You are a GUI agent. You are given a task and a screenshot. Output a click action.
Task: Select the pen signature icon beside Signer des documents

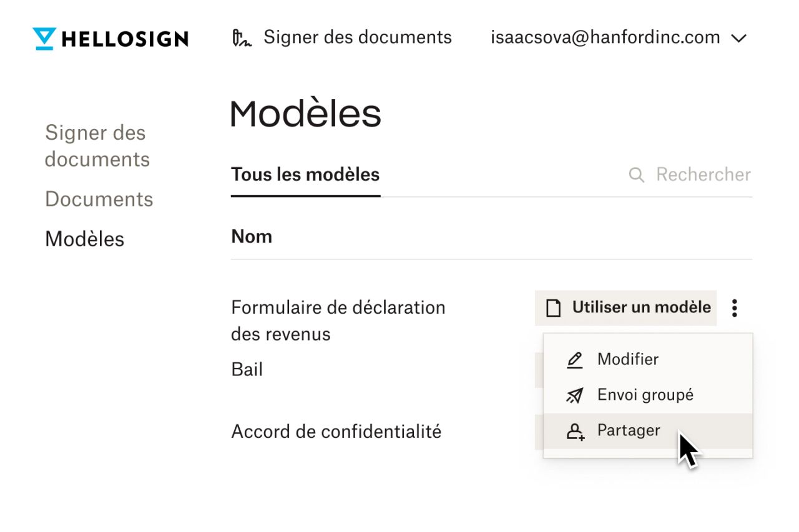(x=243, y=37)
